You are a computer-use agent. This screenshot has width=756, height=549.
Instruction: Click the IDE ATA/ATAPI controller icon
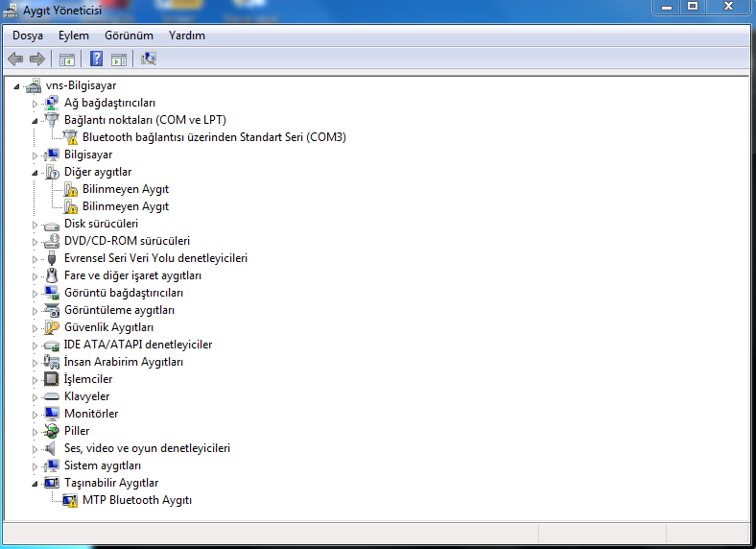tap(51, 346)
